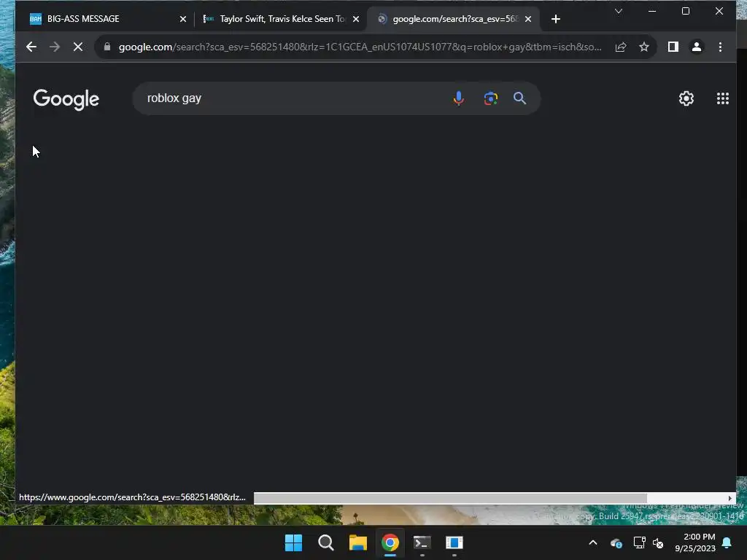Open a new browser tab
747x560 pixels.
click(x=555, y=19)
